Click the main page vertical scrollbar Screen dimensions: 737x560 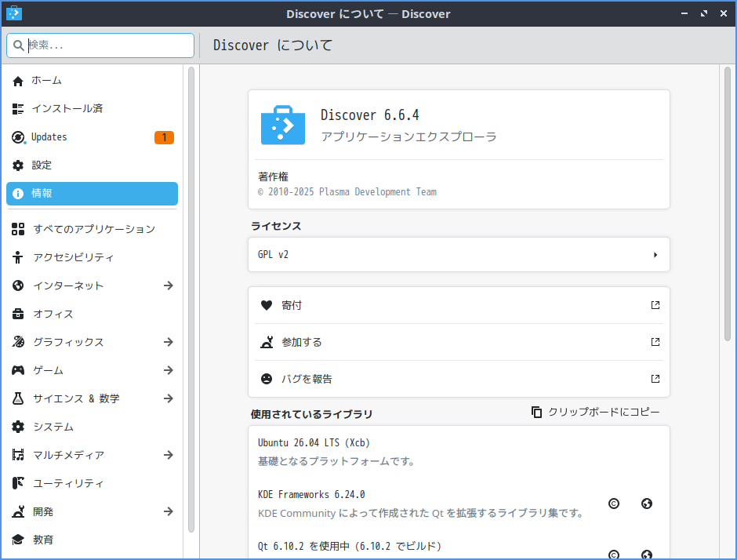click(727, 204)
